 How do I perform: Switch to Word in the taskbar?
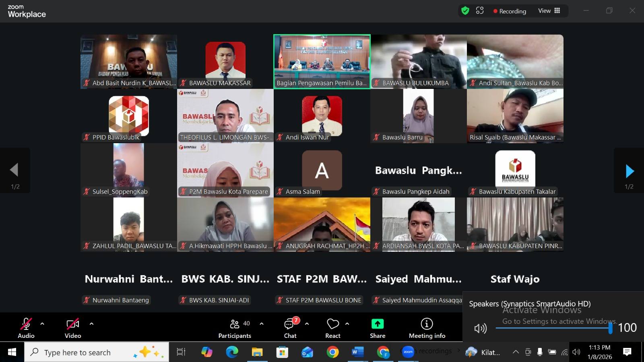click(357, 352)
